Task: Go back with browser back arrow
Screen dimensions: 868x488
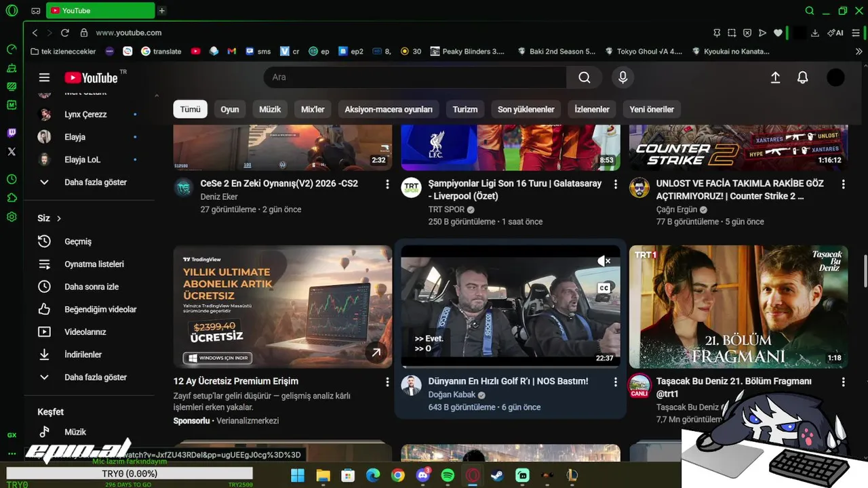Action: click(35, 33)
